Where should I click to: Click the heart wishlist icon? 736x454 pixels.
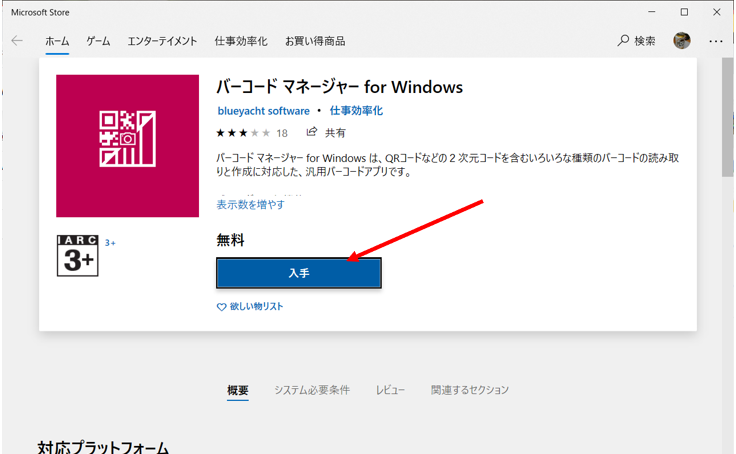[x=221, y=307]
